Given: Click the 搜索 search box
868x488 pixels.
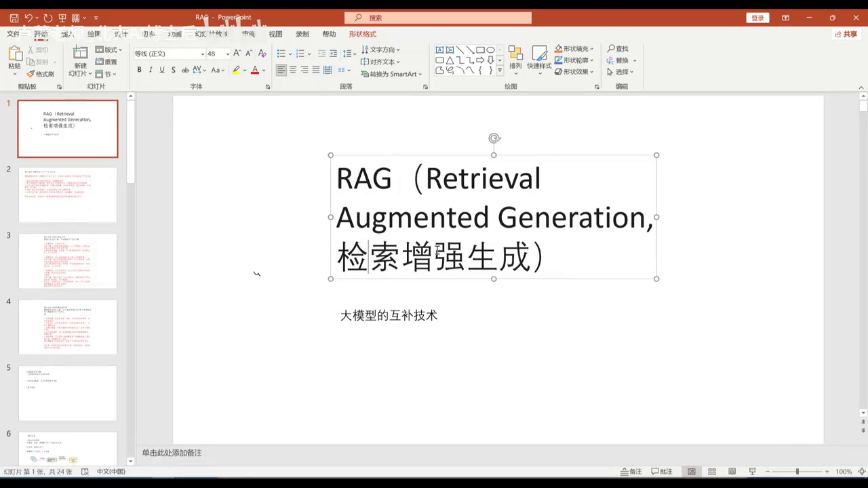Looking at the screenshot, I should coord(438,18).
